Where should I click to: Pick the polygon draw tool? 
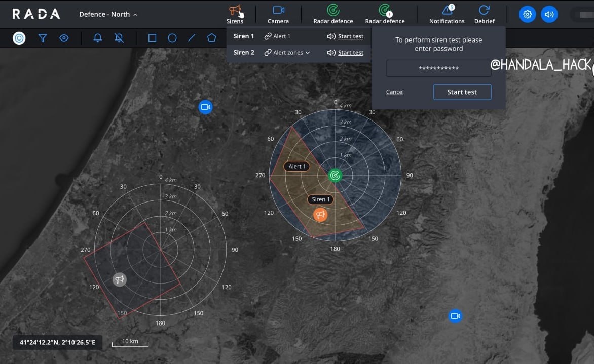[211, 38]
